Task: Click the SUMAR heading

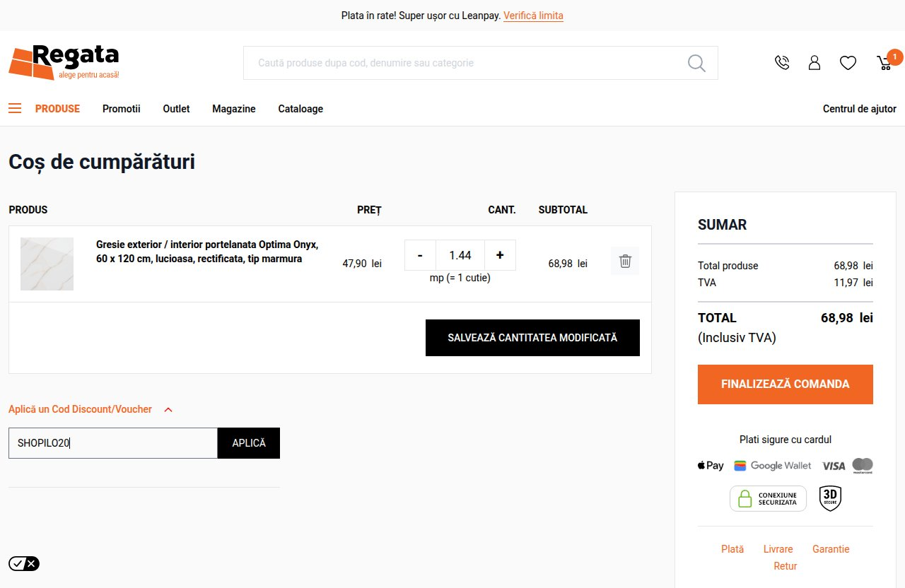Action: (x=723, y=225)
